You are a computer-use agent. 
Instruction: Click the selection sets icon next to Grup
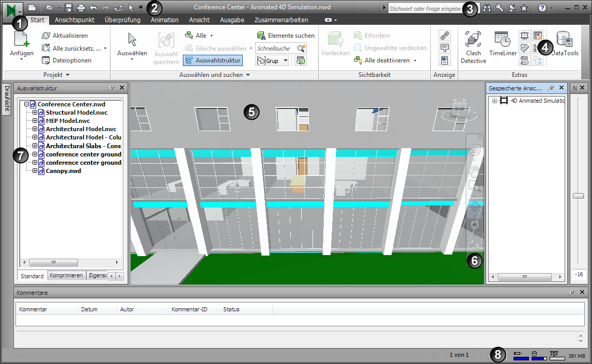point(301,60)
